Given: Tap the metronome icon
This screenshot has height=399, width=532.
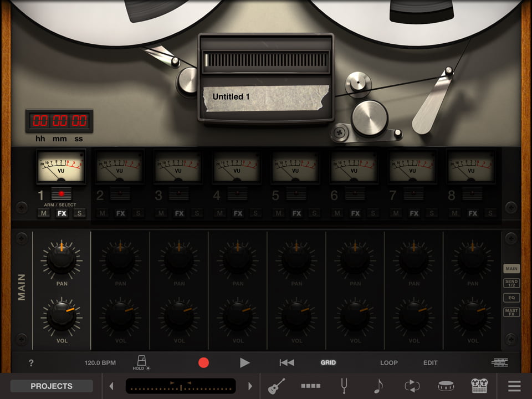Looking at the screenshot, I should tap(141, 361).
